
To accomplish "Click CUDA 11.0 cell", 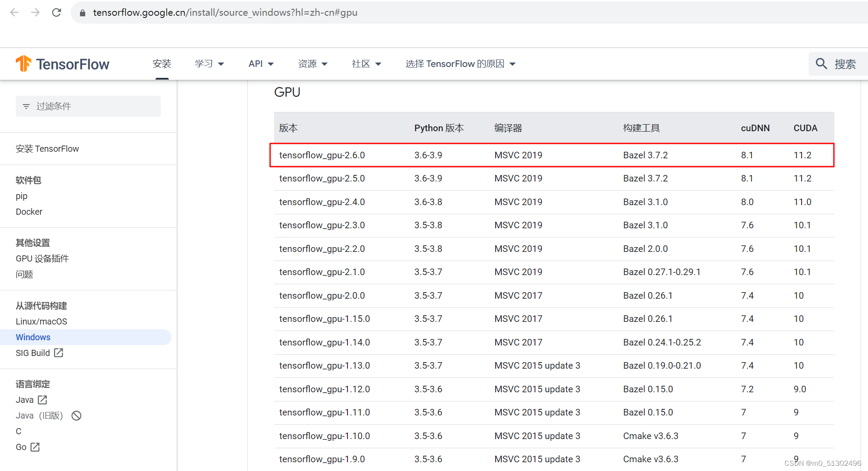I will pos(802,202).
